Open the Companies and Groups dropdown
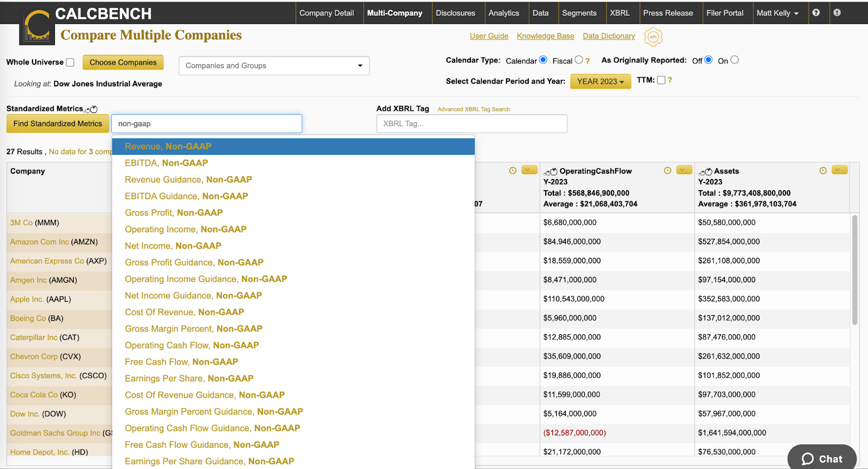The height and width of the screenshot is (469, 868). coord(274,66)
